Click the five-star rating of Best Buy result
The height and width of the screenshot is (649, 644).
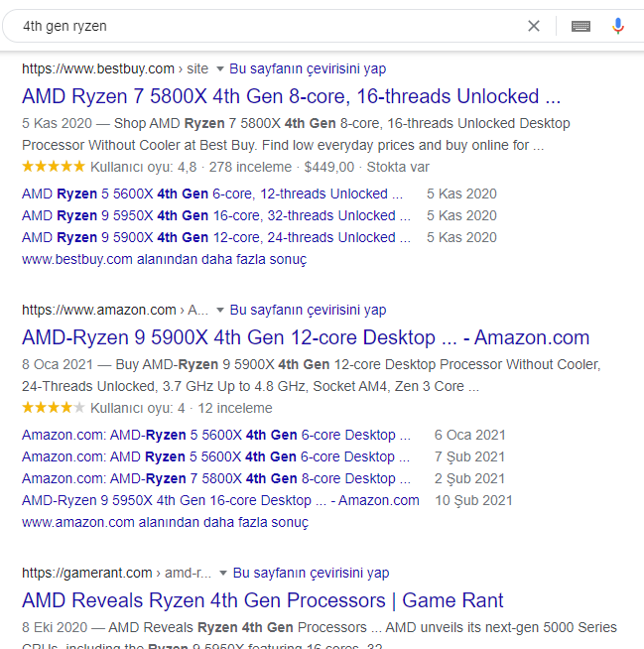(54, 167)
